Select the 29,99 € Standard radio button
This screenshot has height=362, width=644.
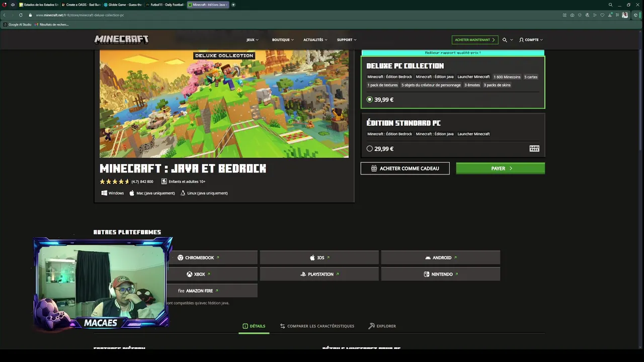coord(370,149)
